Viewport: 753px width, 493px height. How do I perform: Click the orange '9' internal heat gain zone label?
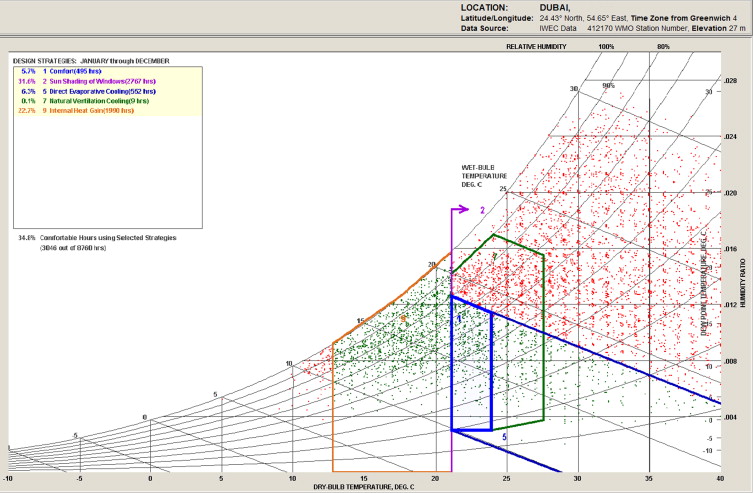tap(403, 318)
